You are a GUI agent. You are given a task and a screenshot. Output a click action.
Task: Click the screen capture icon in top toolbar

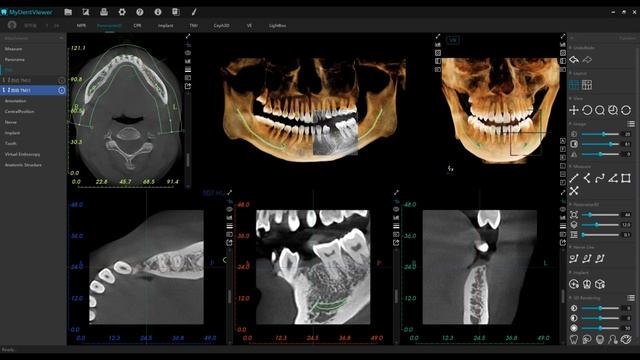pos(86,12)
